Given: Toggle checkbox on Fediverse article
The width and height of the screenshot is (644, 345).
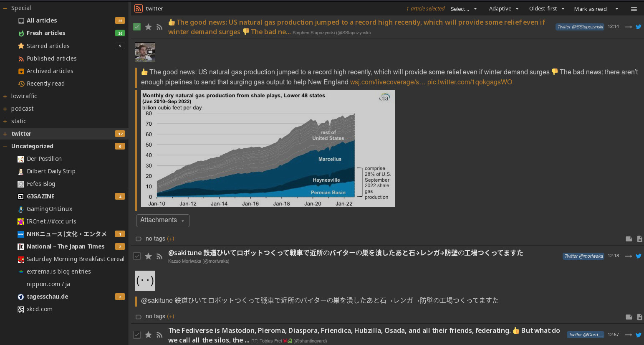Looking at the screenshot, I should (137, 335).
